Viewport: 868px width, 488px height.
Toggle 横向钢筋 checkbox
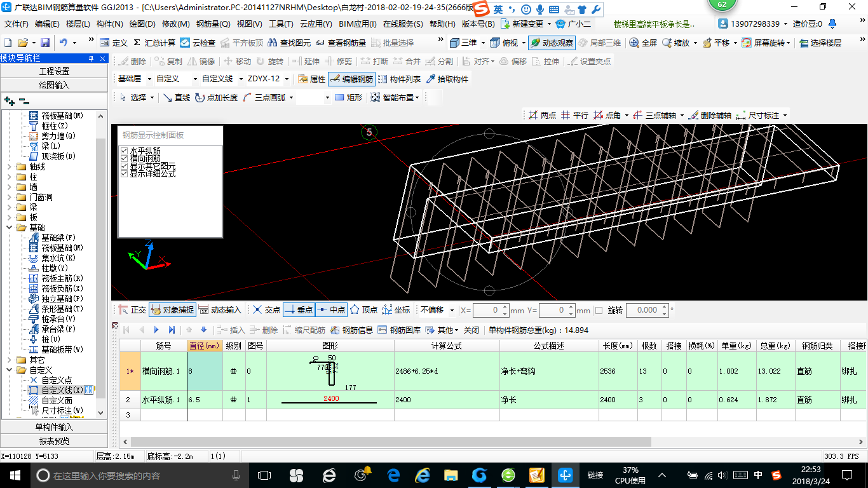tap(125, 158)
